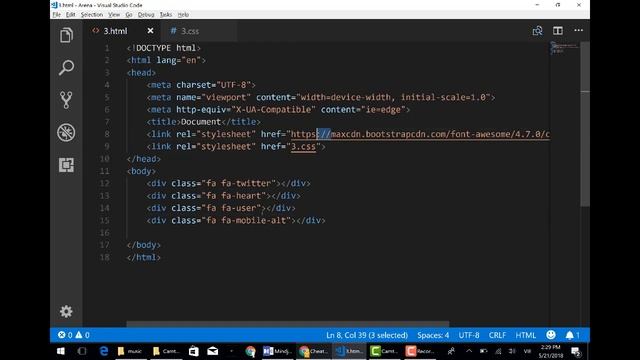640x360 pixels.
Task: Open the Debug view in the activity bar
Action: point(66,132)
